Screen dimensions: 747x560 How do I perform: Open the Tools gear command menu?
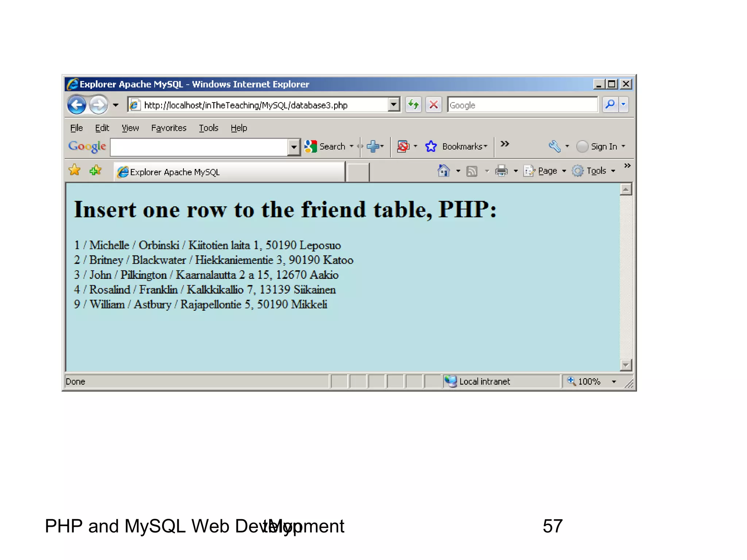click(593, 171)
